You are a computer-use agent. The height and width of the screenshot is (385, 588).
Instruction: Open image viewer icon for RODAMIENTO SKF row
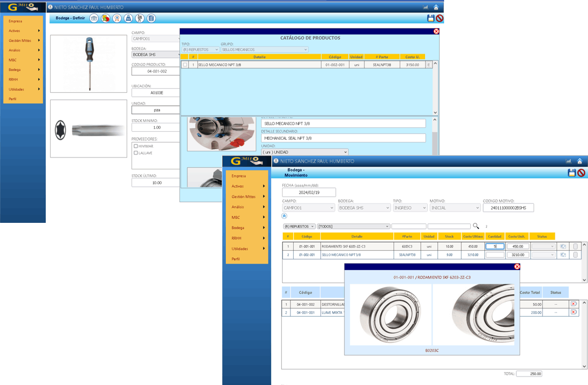click(563, 246)
